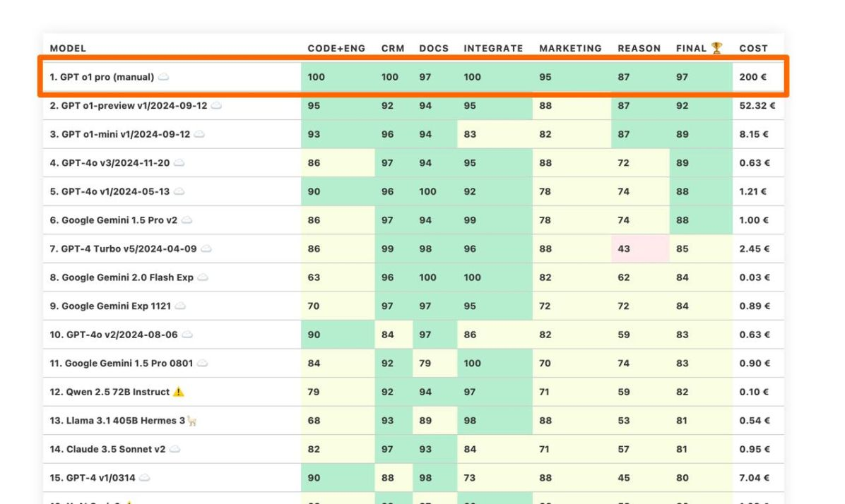Click the cloud icon beside Google Gemini 2.0 Flash Exp
This screenshot has height=504, width=845.
[x=203, y=277]
